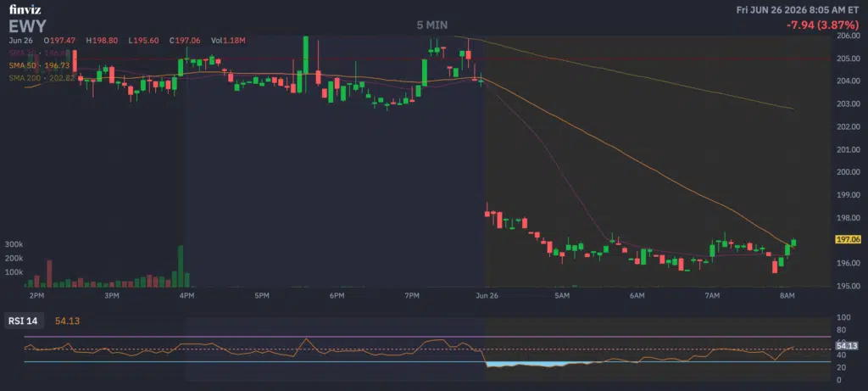Click the 195.00 price axis label

[x=848, y=286]
